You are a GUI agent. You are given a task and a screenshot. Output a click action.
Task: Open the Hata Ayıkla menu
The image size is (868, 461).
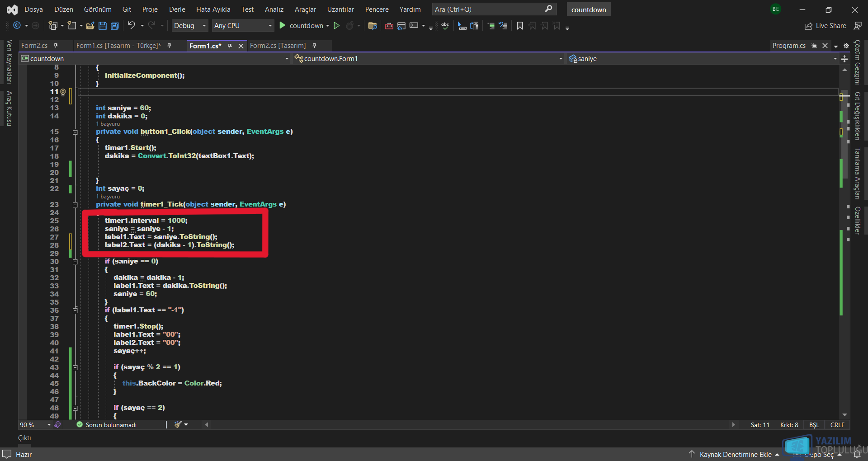[213, 9]
